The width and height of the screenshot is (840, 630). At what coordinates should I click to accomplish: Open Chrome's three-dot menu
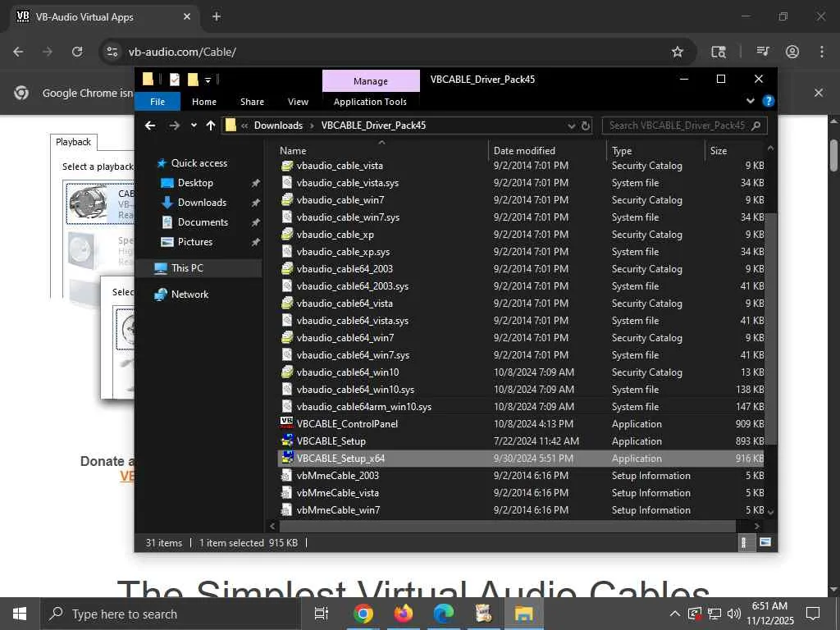coord(821,52)
